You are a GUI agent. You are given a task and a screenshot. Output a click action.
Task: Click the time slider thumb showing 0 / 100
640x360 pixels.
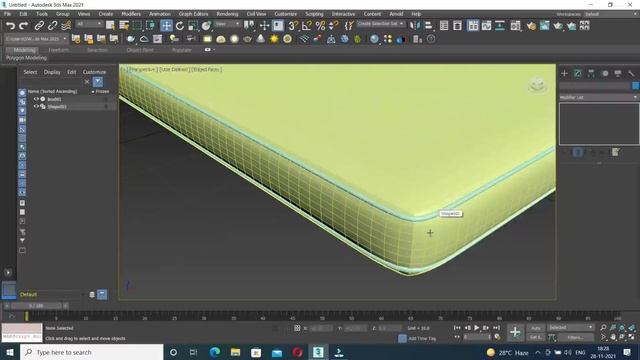point(36,306)
